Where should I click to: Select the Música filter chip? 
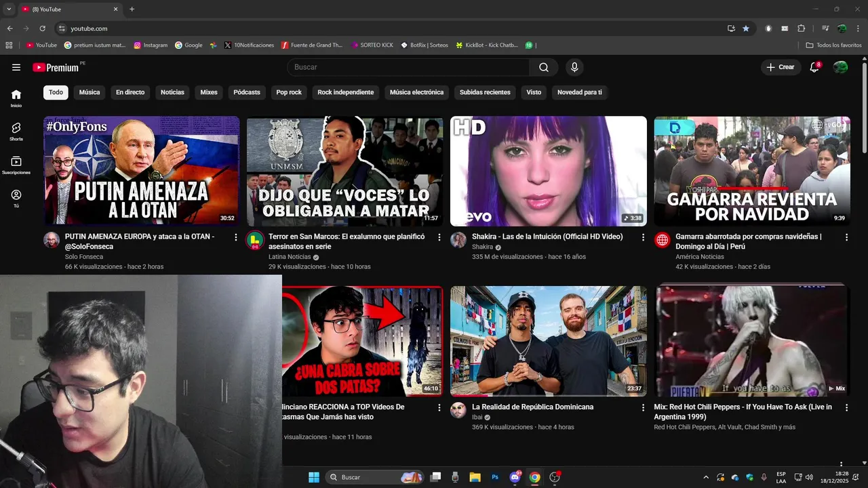(90, 92)
